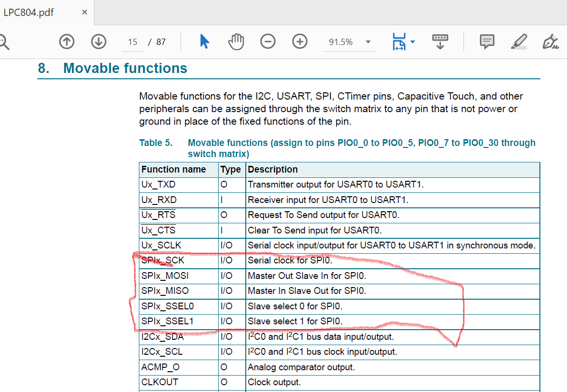Click the Zoom in icon

click(299, 42)
